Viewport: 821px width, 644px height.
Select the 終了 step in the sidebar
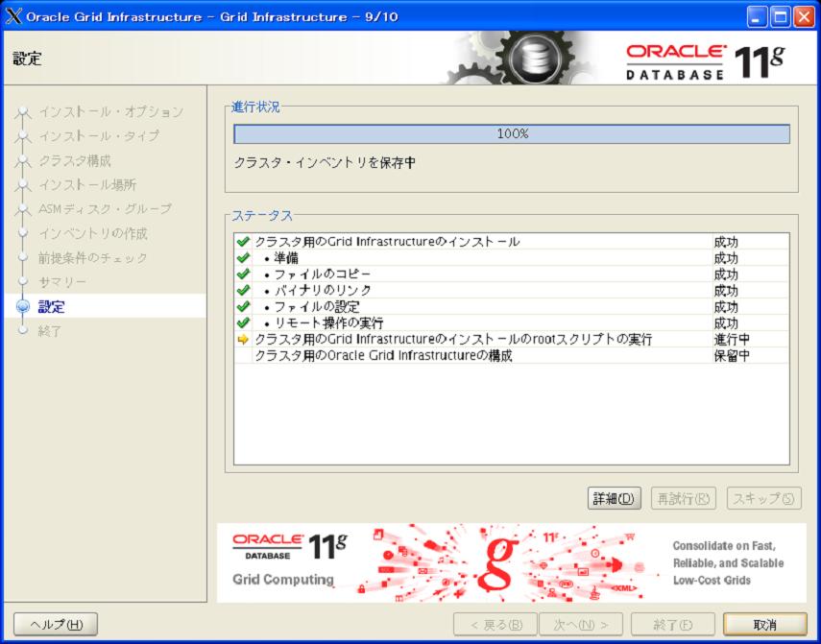pos(50,331)
